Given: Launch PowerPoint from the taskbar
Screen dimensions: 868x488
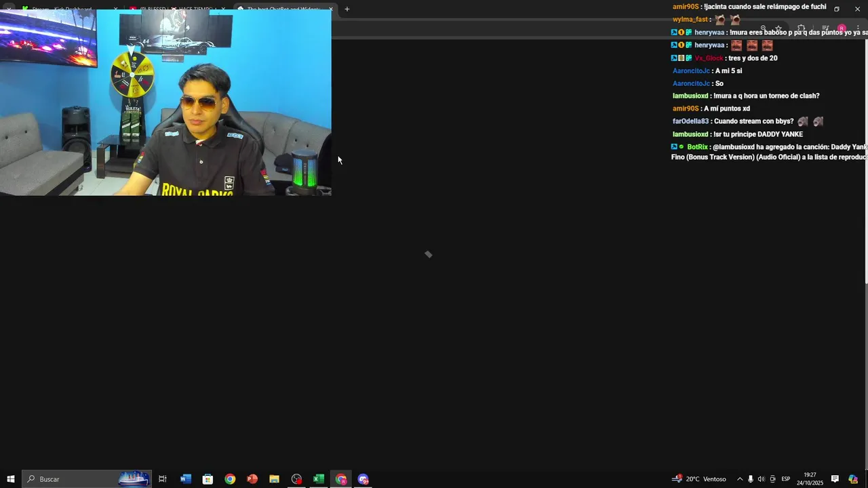Looking at the screenshot, I should pyautogui.click(x=252, y=479).
